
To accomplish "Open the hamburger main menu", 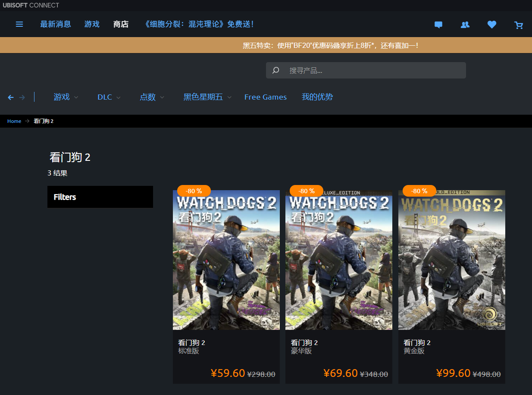I will pos(19,24).
